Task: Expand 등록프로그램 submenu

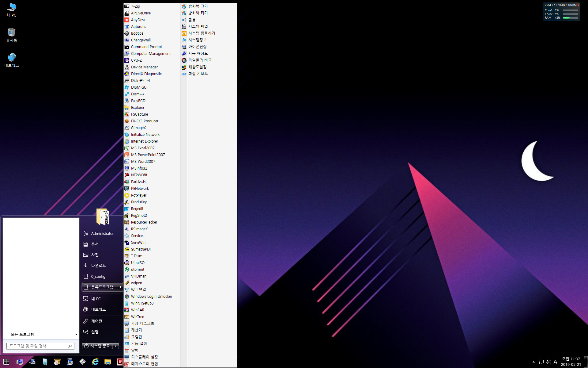Action: coord(103,287)
